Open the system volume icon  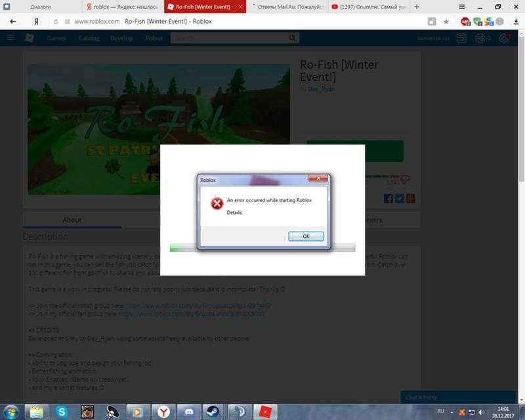point(481,412)
